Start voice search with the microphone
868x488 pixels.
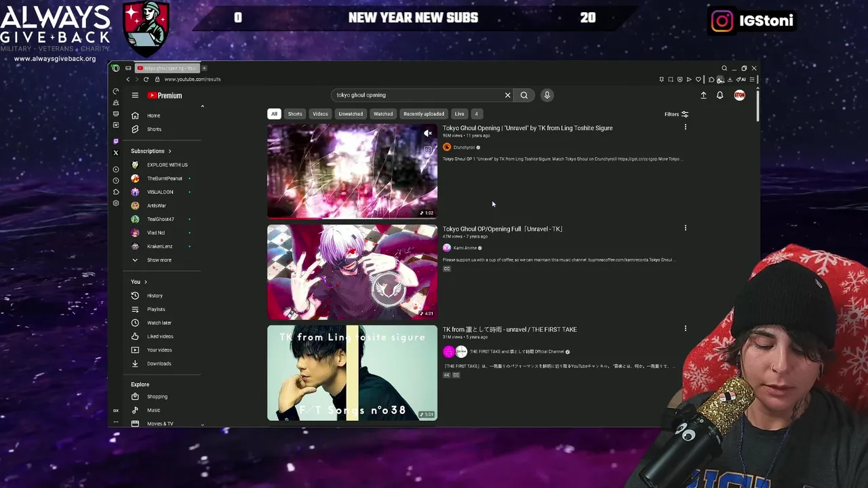pyautogui.click(x=547, y=95)
